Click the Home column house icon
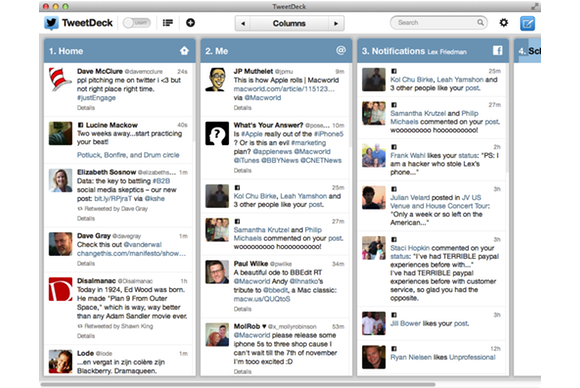Image resolution: width=580 pixels, height=388 pixels. pos(184,51)
